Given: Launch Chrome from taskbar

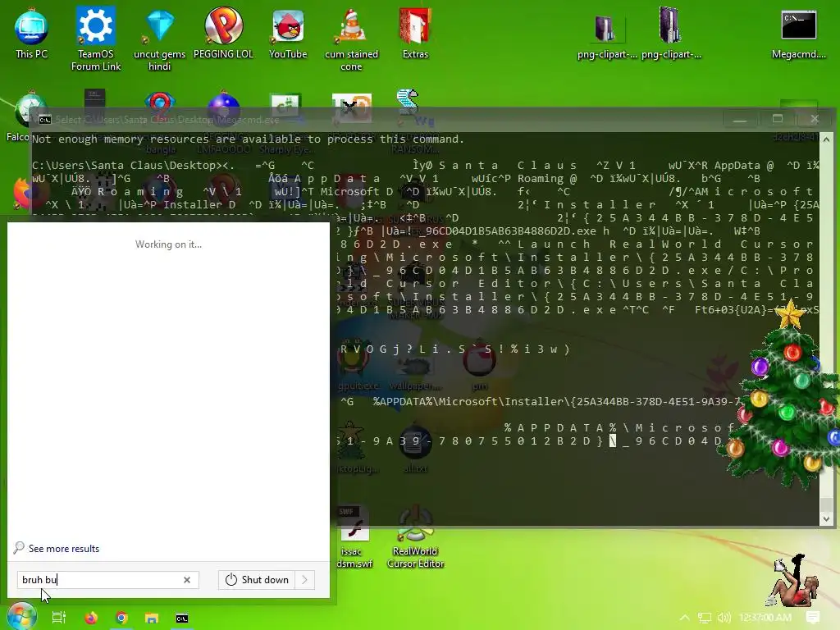Looking at the screenshot, I should [x=121, y=618].
